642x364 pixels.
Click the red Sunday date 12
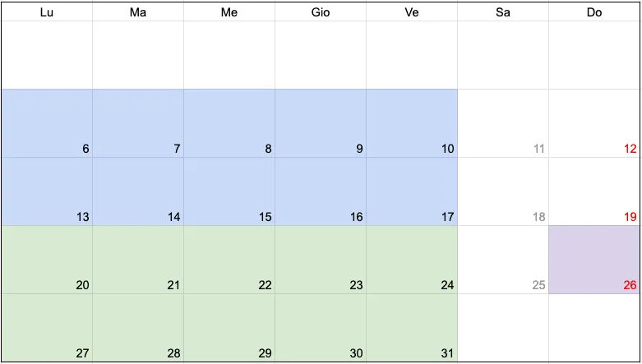pyautogui.click(x=594, y=123)
